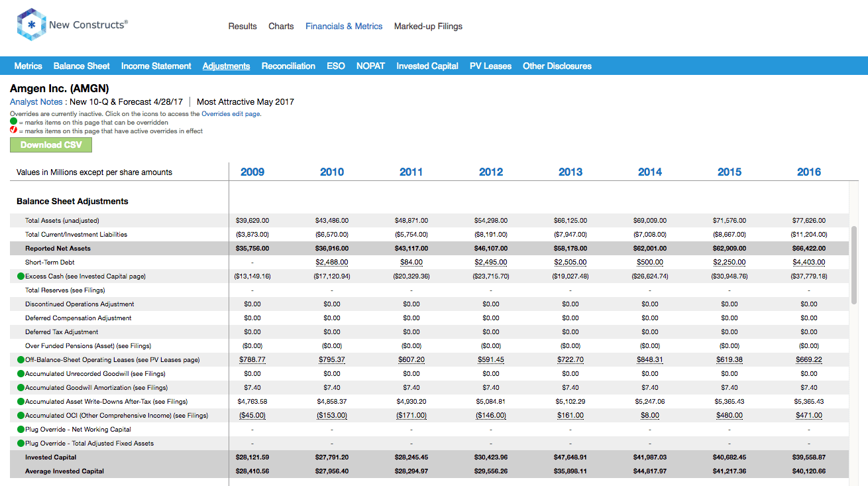The image size is (868, 486).
Task: Click the Amgen Inc. (AMGN) title
Action: [x=60, y=88]
